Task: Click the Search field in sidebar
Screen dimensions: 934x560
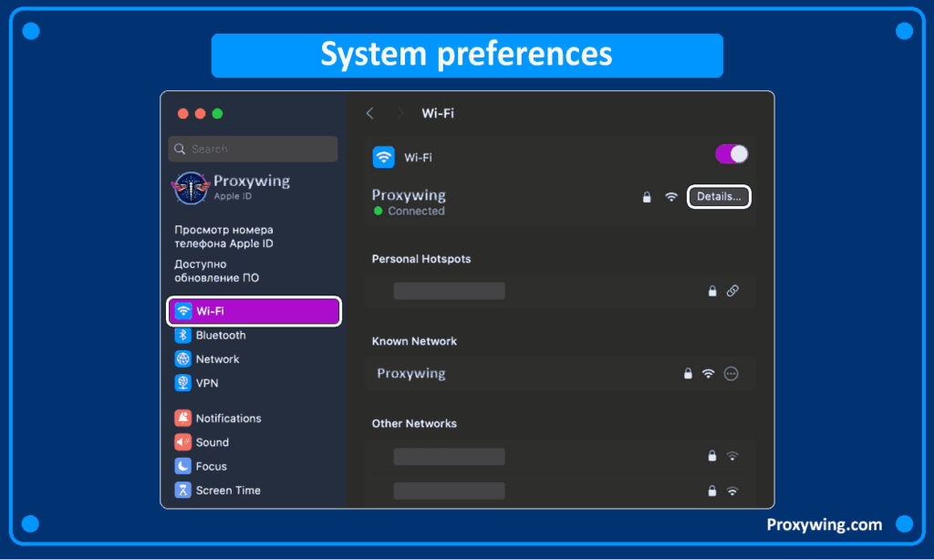Action: [x=254, y=149]
